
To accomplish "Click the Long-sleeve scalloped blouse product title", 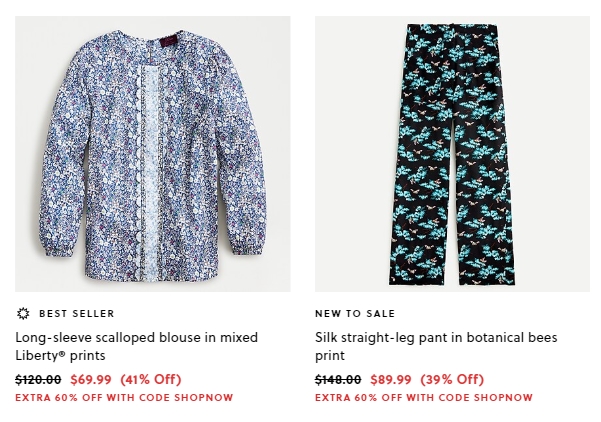I will (136, 346).
